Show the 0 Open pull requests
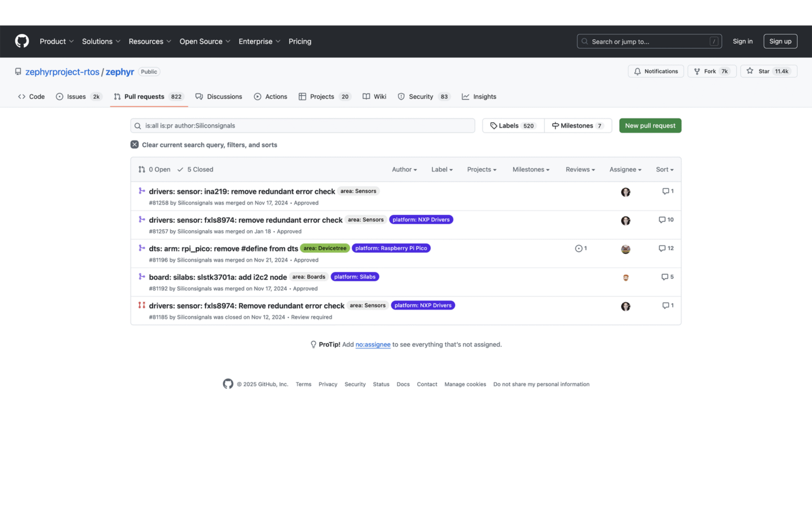The width and height of the screenshot is (812, 508). pos(154,170)
